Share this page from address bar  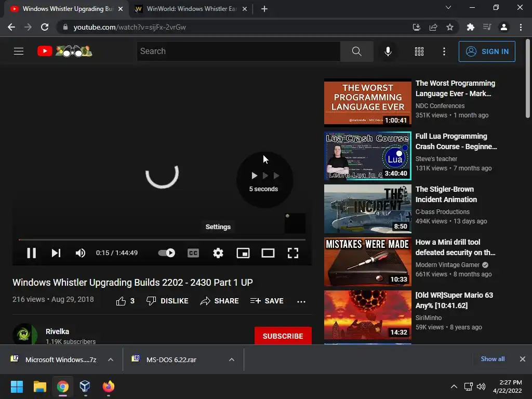[x=433, y=27]
